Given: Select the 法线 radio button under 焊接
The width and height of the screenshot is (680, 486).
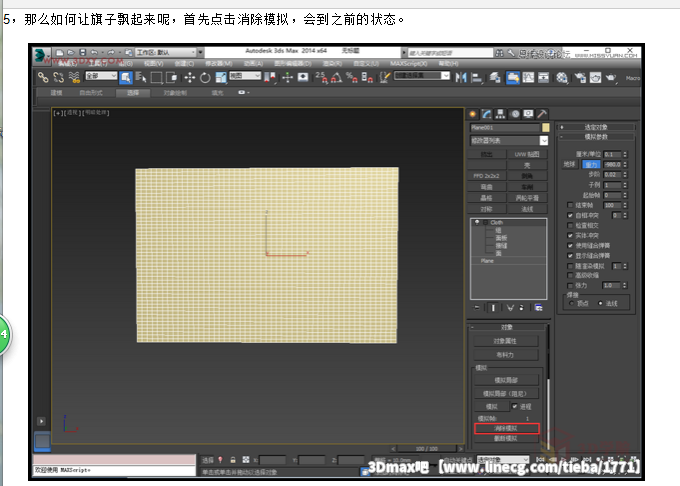Looking at the screenshot, I should pyautogui.click(x=600, y=303).
